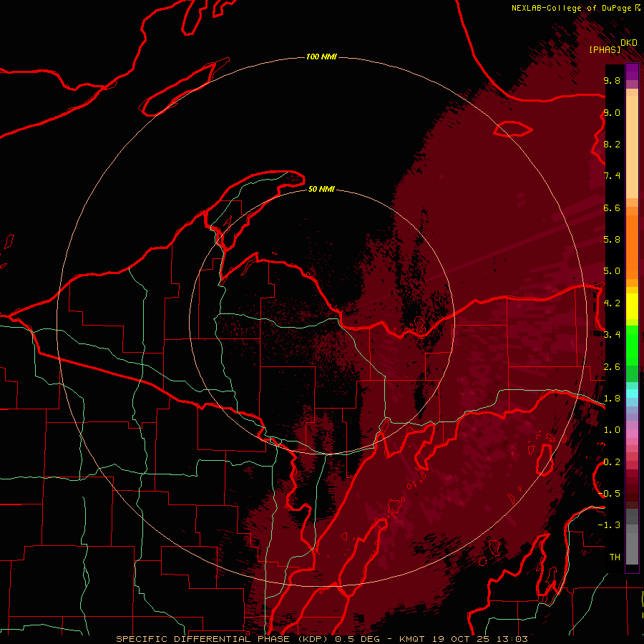Image resolution: width=644 pixels, height=644 pixels.
Task: Click the 4.2 value on color scale
Action: pyautogui.click(x=612, y=303)
